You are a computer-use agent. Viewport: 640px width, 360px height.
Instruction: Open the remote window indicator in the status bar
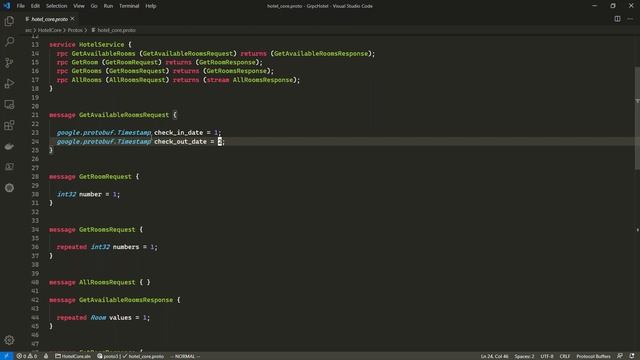(6, 356)
